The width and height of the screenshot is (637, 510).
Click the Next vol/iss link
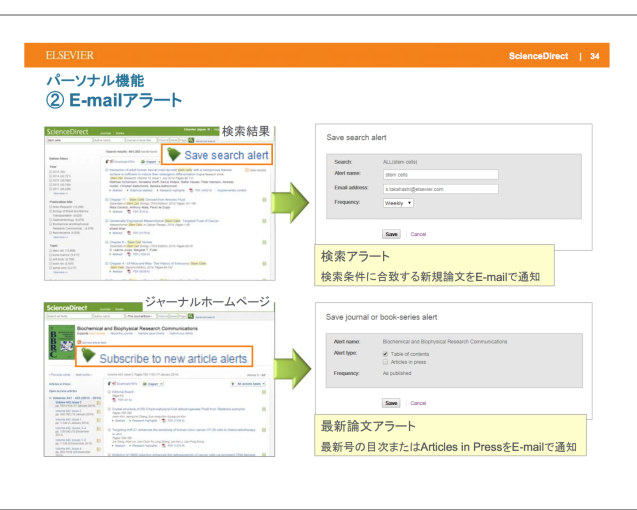tap(84, 375)
